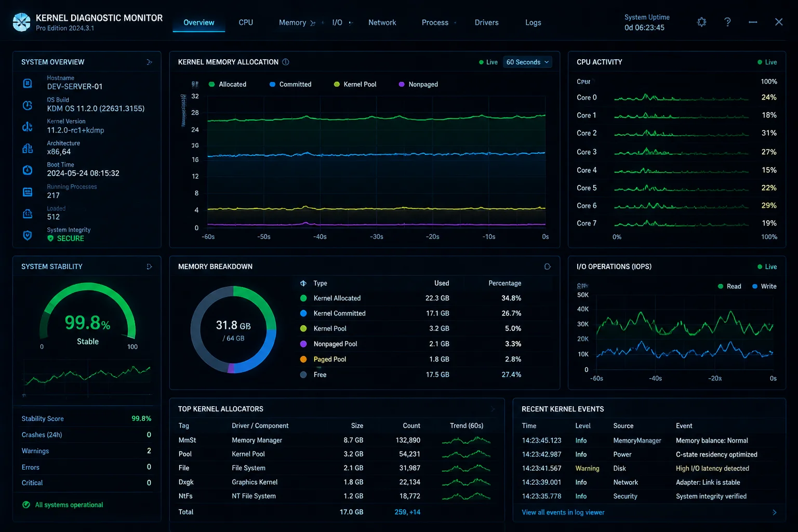Toggle the Committed series in chart legend

[x=290, y=84]
